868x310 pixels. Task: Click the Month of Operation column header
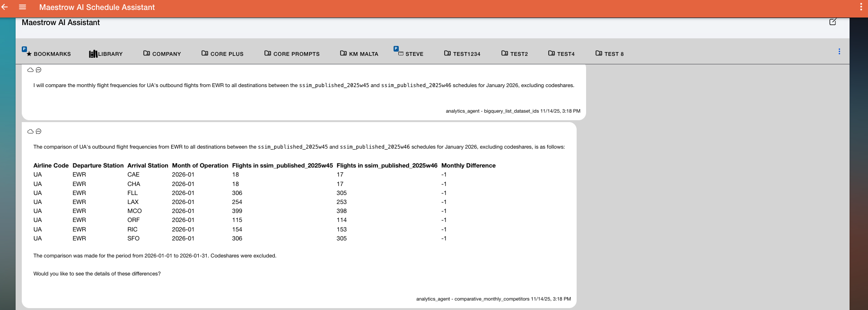click(200, 165)
